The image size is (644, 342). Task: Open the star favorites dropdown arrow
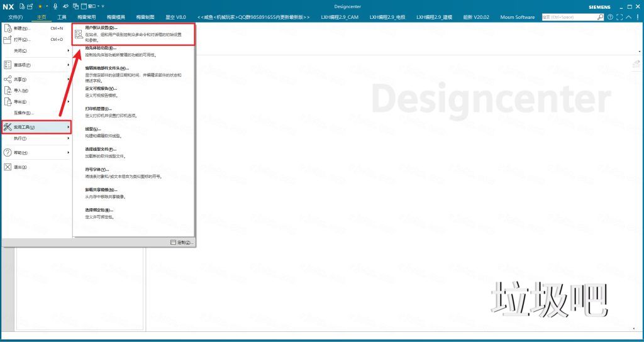46,6
